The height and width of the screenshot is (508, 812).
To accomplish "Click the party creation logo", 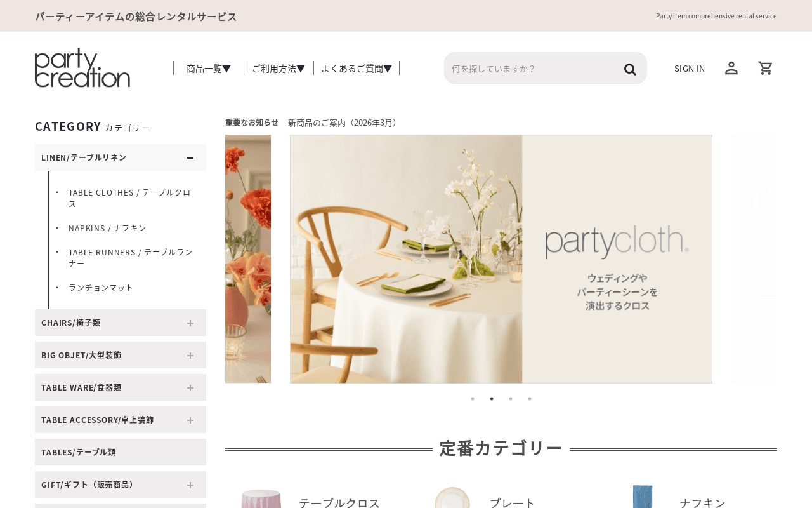I will [82, 68].
